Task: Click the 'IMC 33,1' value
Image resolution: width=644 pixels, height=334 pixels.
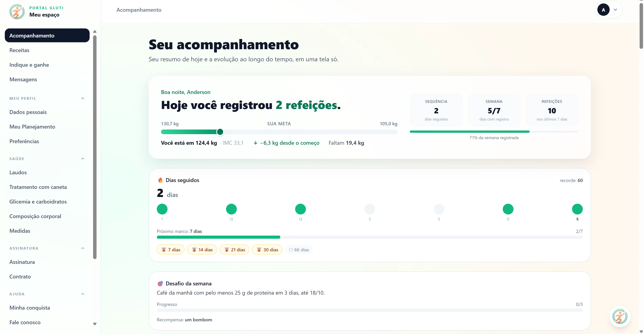Action: coord(233,143)
